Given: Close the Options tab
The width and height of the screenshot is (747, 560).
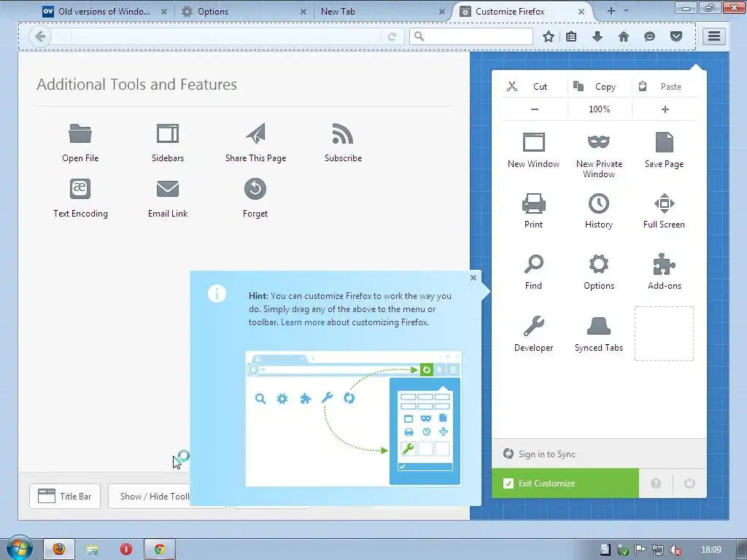Looking at the screenshot, I should [303, 12].
